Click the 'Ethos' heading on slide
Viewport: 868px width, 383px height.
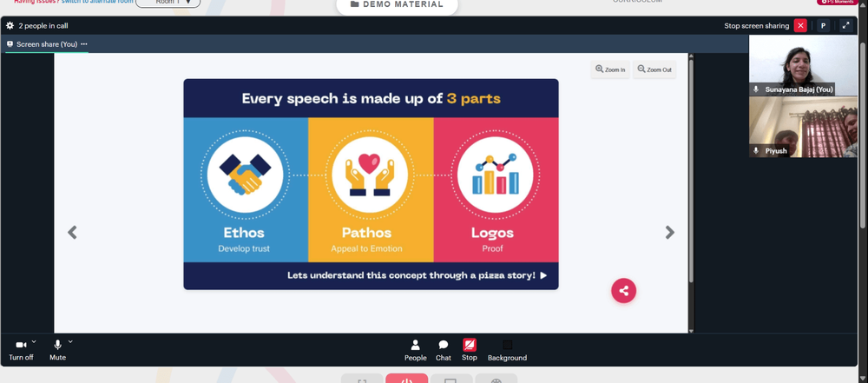point(244,232)
